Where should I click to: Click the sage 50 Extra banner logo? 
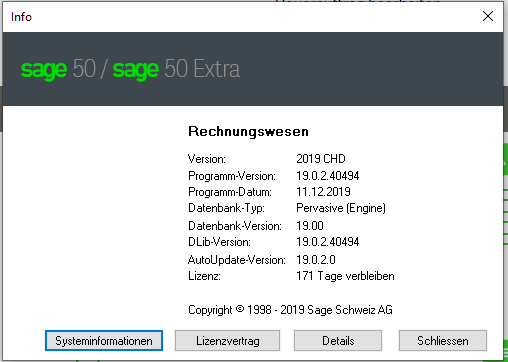(130, 69)
